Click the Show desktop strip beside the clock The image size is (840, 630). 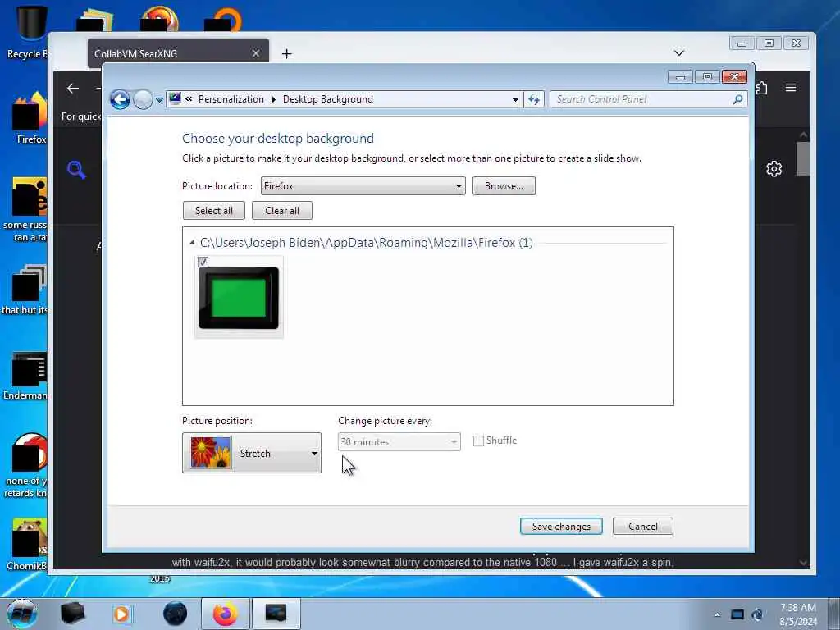833,614
